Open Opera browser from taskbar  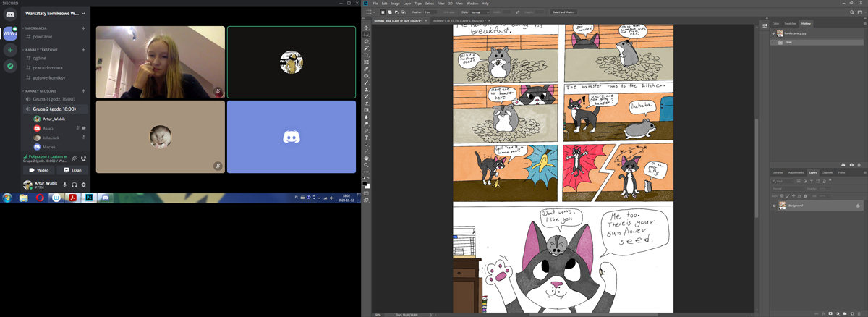(40, 197)
